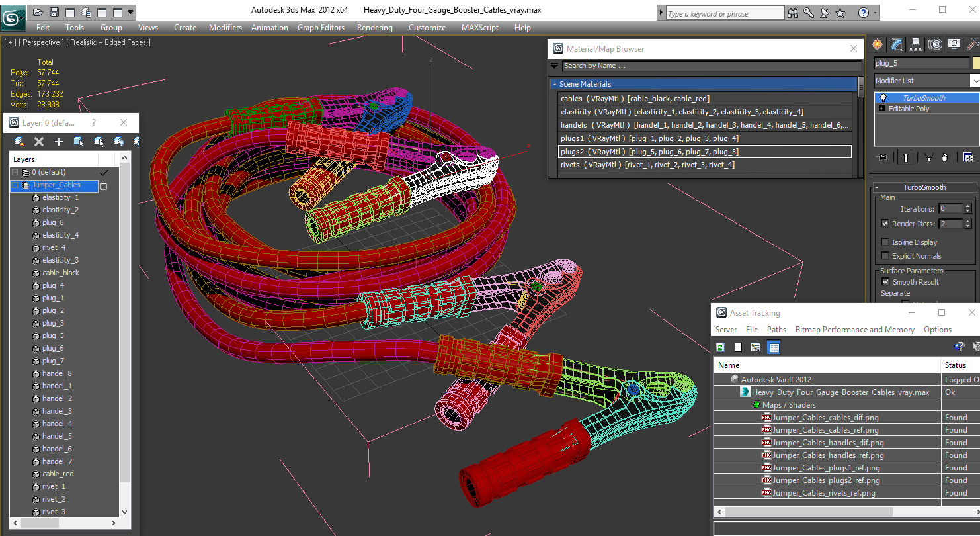This screenshot has height=536, width=980.
Task: Click the Favorites star icon
Action: (x=840, y=13)
